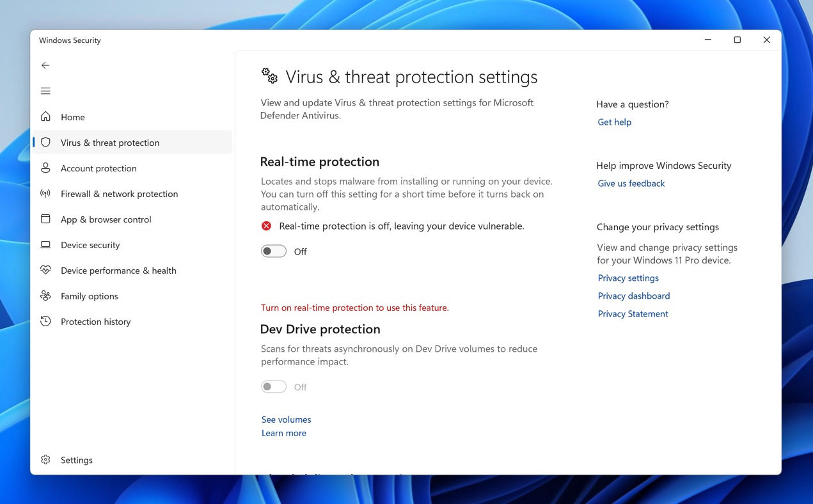Click the Device security laptop icon
813x504 pixels.
45,244
